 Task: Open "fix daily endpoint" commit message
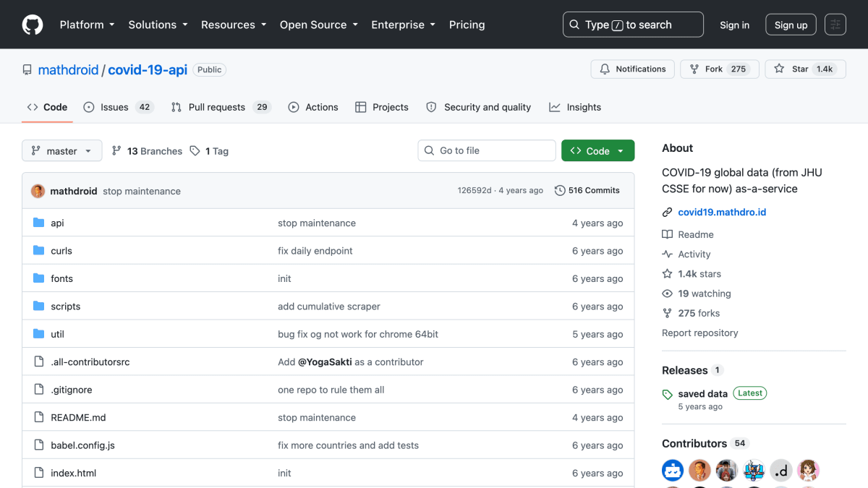(x=315, y=251)
